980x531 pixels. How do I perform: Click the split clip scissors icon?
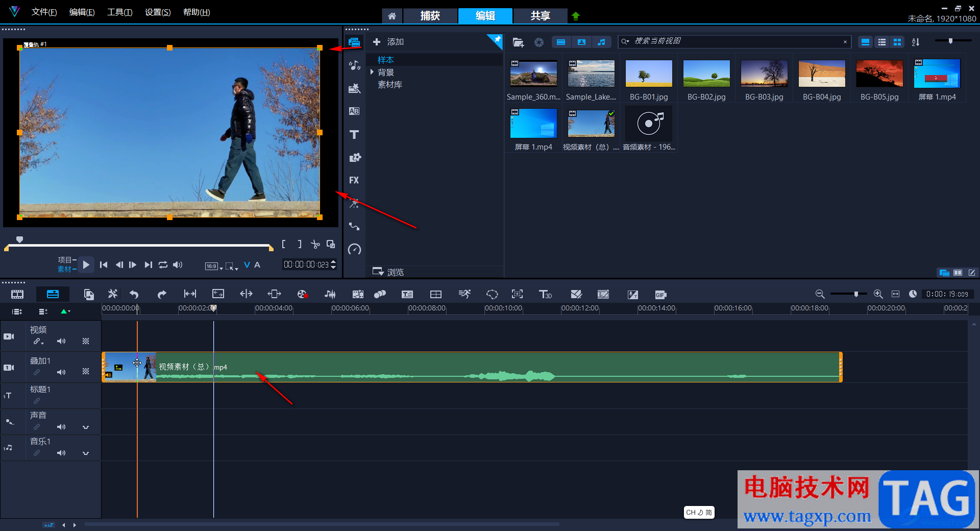[315, 244]
